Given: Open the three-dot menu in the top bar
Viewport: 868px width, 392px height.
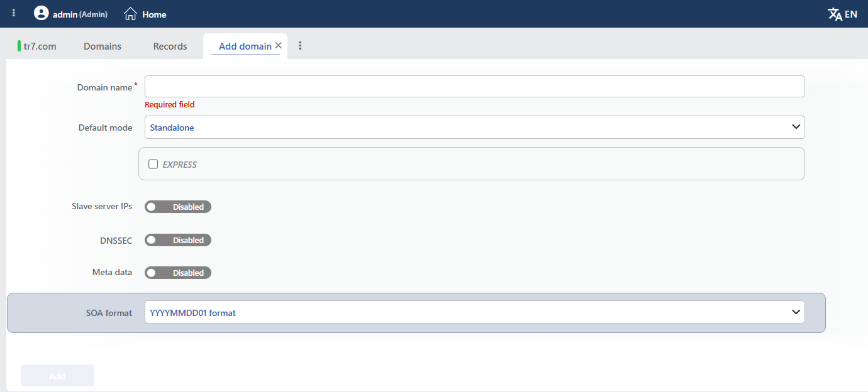Looking at the screenshot, I should 14,13.
